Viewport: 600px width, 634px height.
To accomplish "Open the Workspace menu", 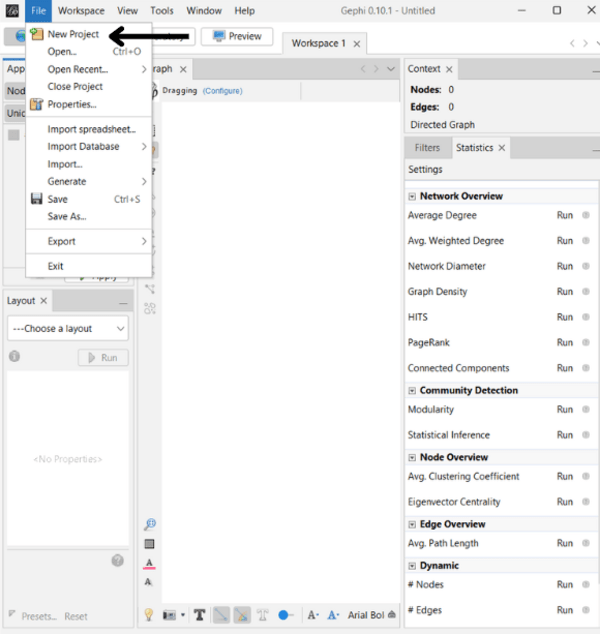I will coord(81,11).
